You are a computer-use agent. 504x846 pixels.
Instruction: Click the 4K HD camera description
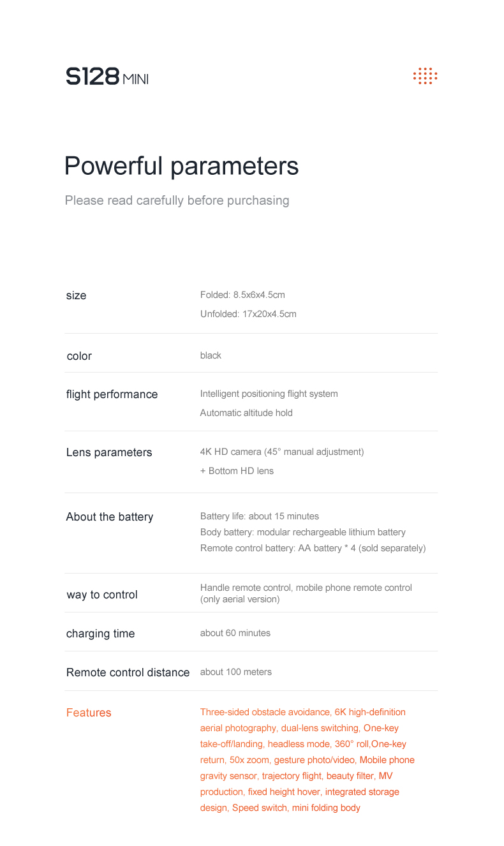point(282,452)
